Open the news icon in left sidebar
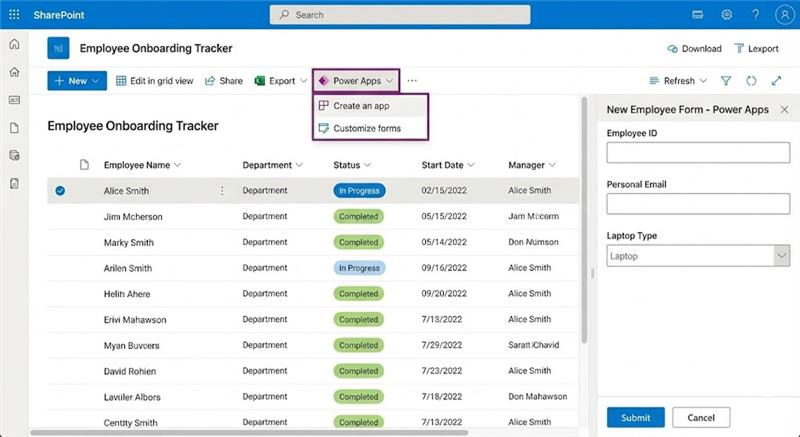Viewport: 800px width, 437px height. pyautogui.click(x=14, y=100)
